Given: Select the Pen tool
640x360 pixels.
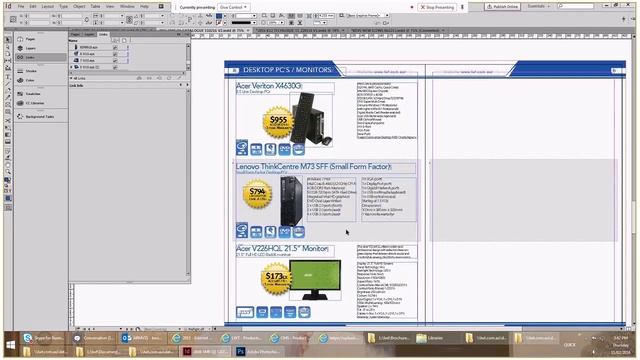Looking at the screenshot, I should (x=8, y=91).
